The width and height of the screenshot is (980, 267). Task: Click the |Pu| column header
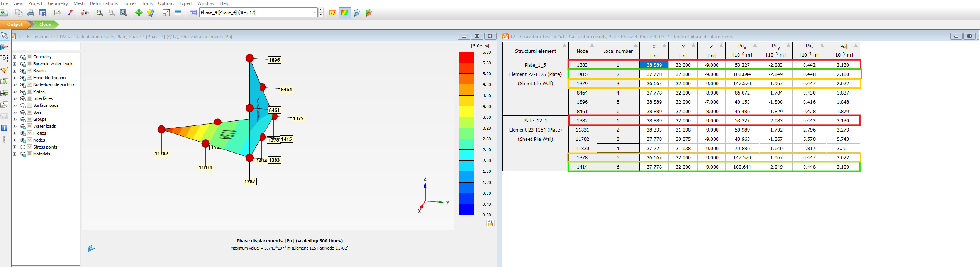coord(843,51)
